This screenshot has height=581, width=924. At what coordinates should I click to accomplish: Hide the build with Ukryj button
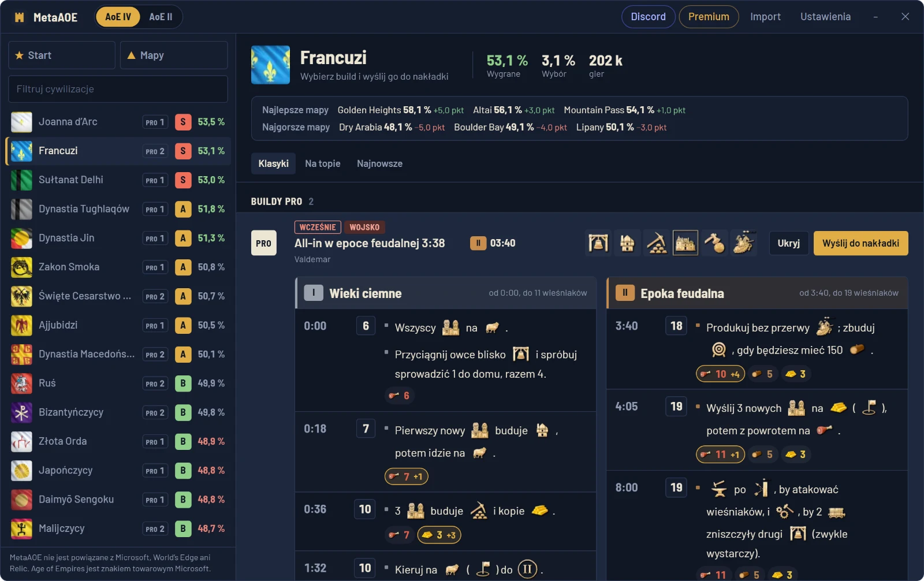click(788, 243)
